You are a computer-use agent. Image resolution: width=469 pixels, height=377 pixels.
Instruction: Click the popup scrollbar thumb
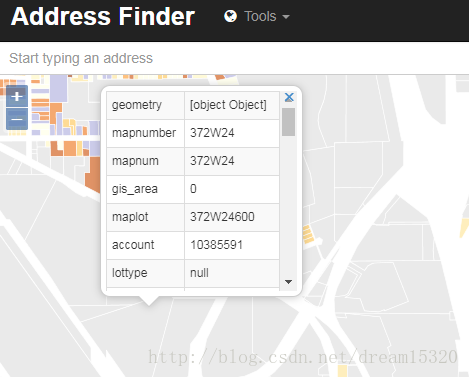[288, 122]
